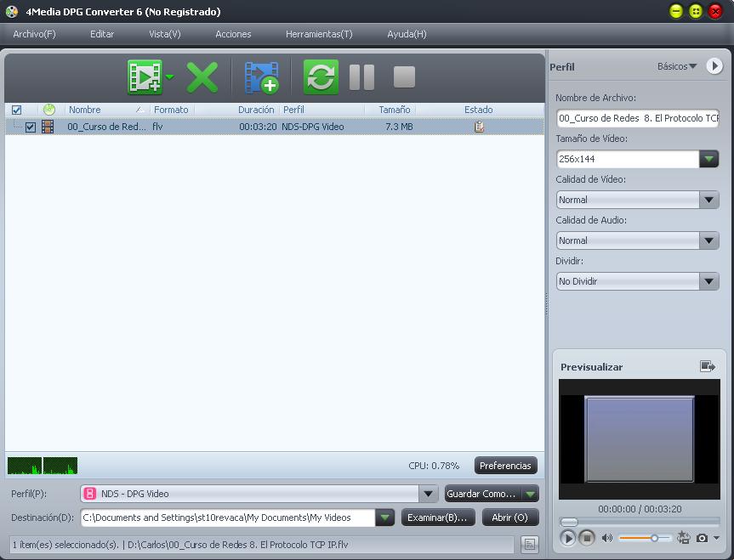
Task: Sort by Duración column header
Action: [x=256, y=110]
